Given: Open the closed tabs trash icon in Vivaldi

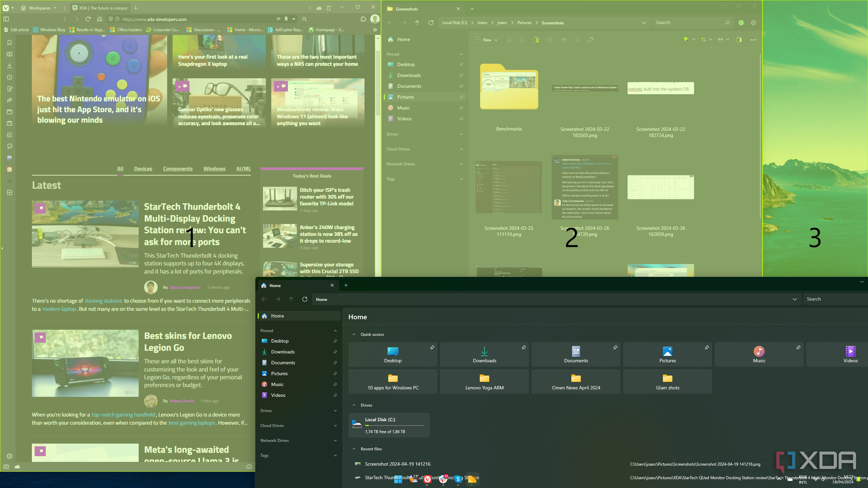Looking at the screenshot, I should [x=328, y=8].
